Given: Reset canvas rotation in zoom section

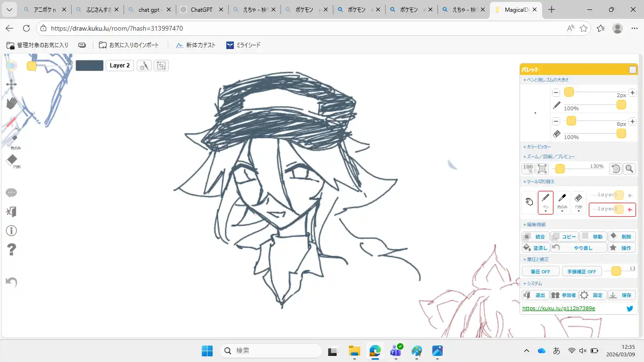Looking at the screenshot, I should tap(615, 169).
